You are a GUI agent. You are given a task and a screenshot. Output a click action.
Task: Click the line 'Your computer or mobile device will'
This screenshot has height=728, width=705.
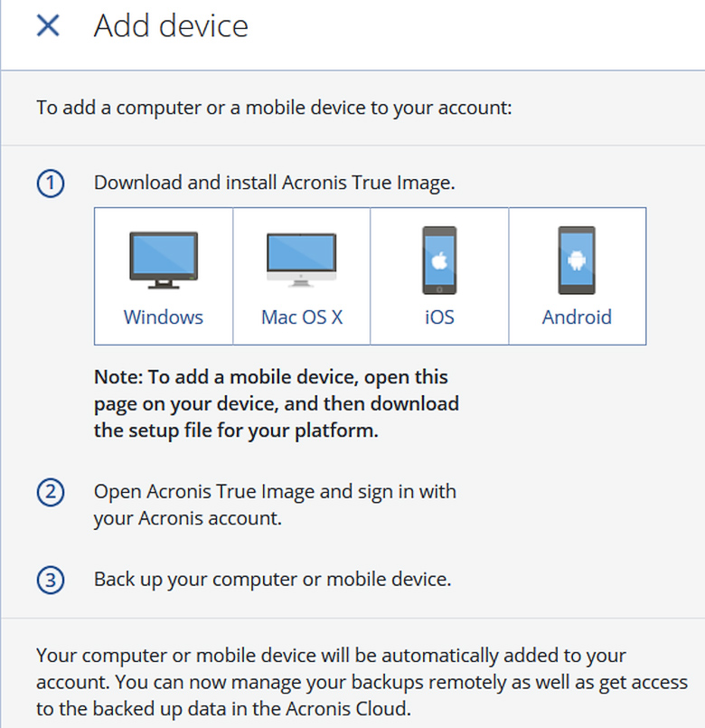coord(331,655)
